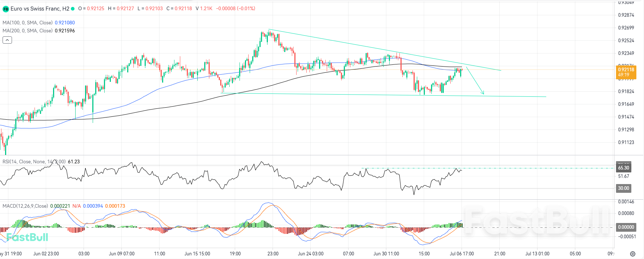Click the close price C = 0.92118
The image size is (644, 259).
(x=179, y=8)
